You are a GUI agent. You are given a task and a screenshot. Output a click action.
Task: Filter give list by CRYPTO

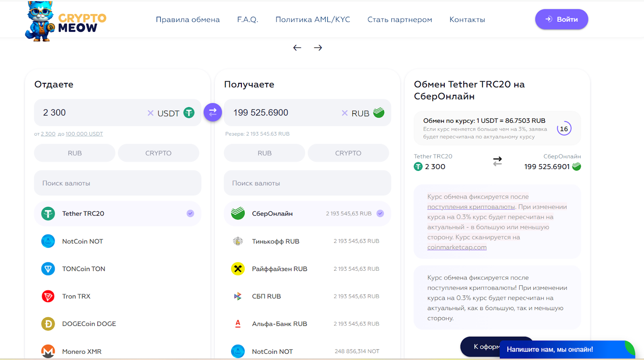[x=159, y=153]
